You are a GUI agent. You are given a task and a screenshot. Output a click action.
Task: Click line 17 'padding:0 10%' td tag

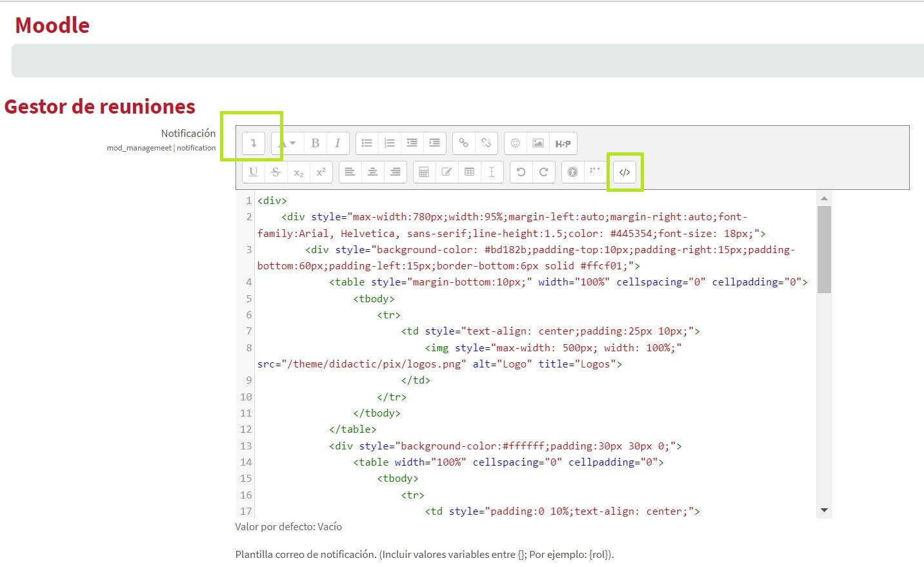point(562,511)
